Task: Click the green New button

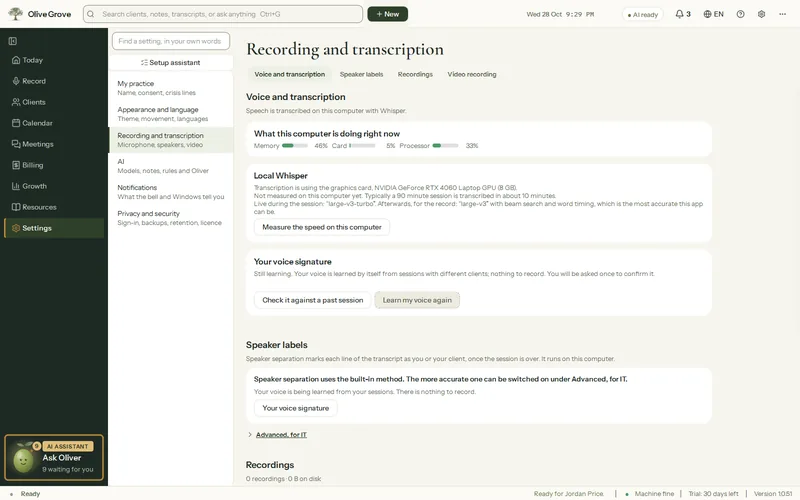Action: pos(388,14)
